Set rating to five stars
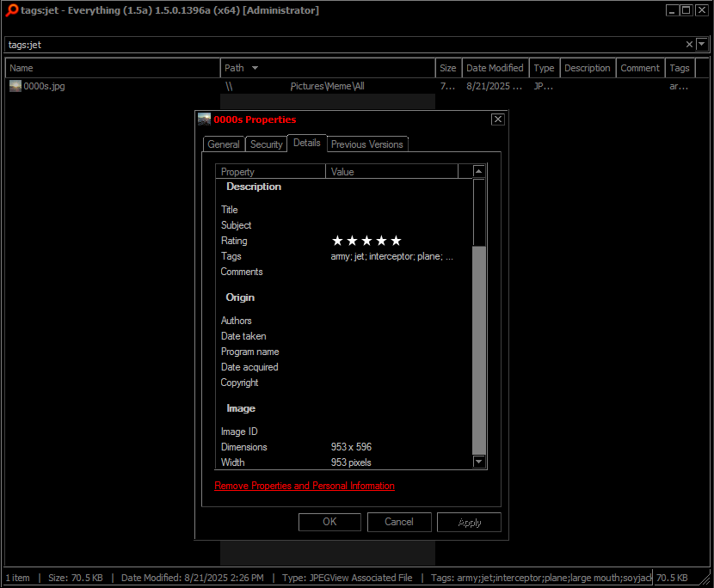714x588 pixels. (396, 241)
